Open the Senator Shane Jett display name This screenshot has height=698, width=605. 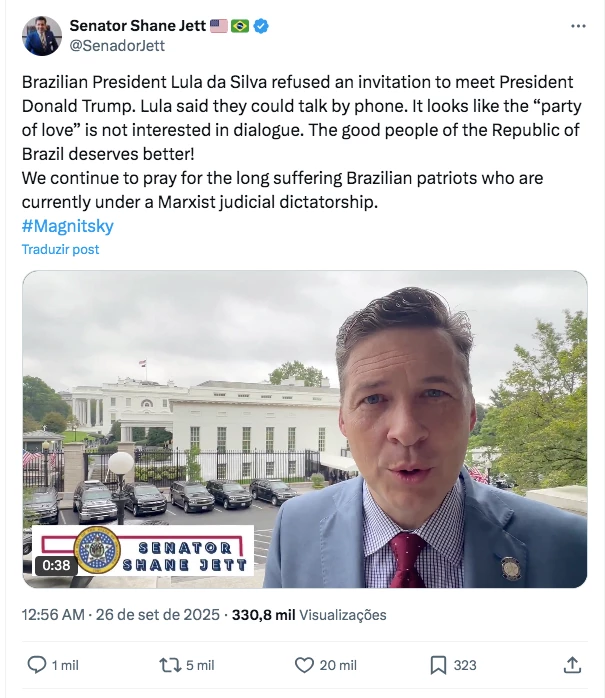[138, 26]
